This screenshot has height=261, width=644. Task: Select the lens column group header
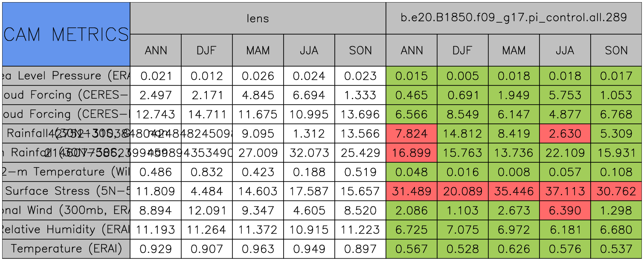(x=258, y=18)
